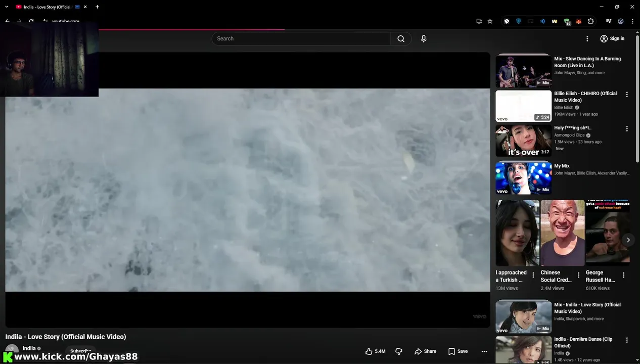
Task: Open George Russell short thumbnail
Action: click(608, 233)
